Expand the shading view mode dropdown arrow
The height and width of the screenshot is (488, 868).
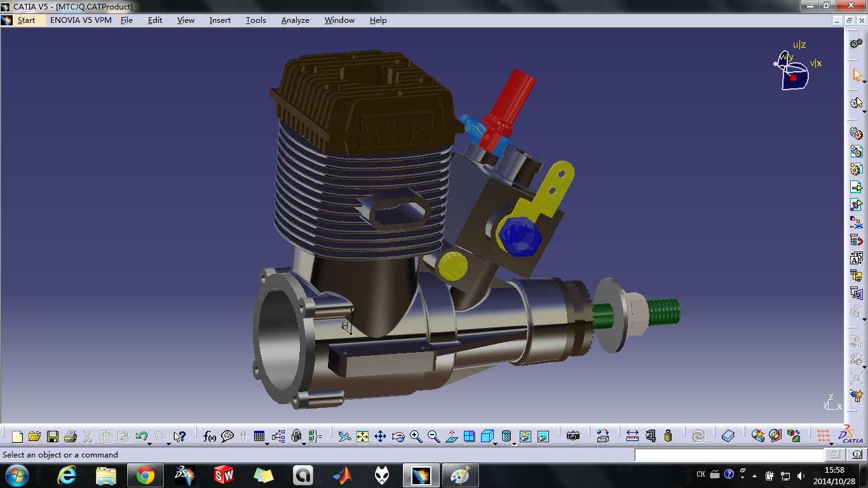[x=514, y=443]
